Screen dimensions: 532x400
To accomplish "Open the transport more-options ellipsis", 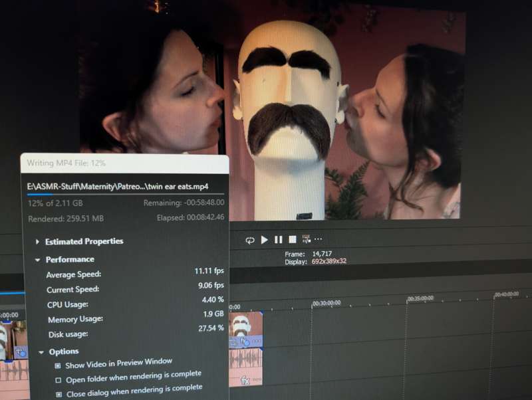I will (319, 239).
